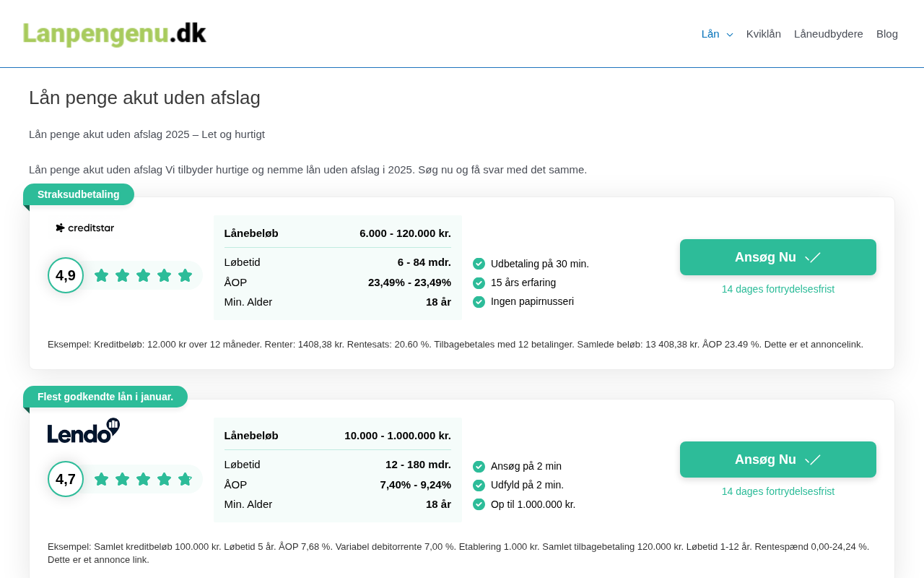Click the Lanpengenu.dk site logo
This screenshot has width=924, height=578.
[x=115, y=34]
